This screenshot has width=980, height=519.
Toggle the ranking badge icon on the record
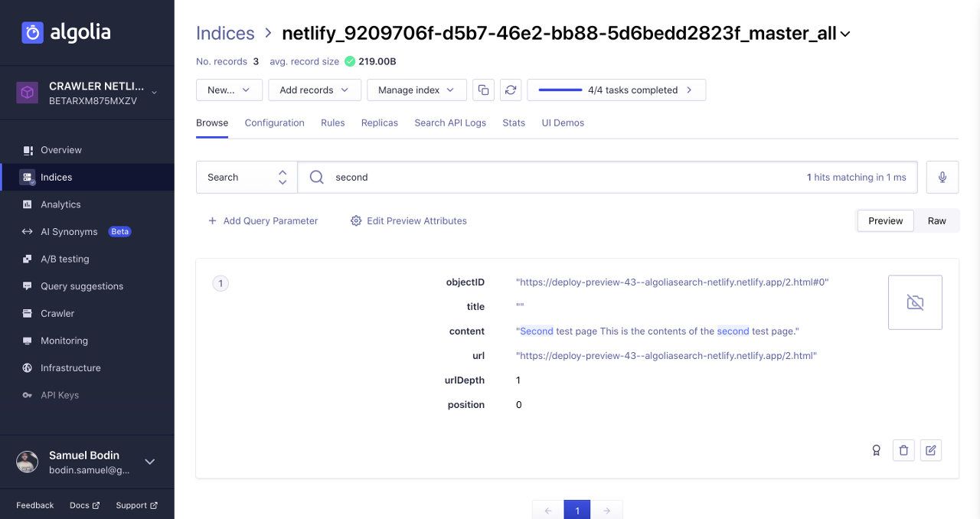(x=876, y=450)
